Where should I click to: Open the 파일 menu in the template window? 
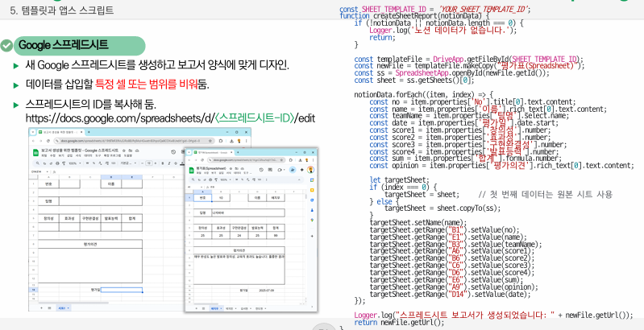click(x=44, y=155)
